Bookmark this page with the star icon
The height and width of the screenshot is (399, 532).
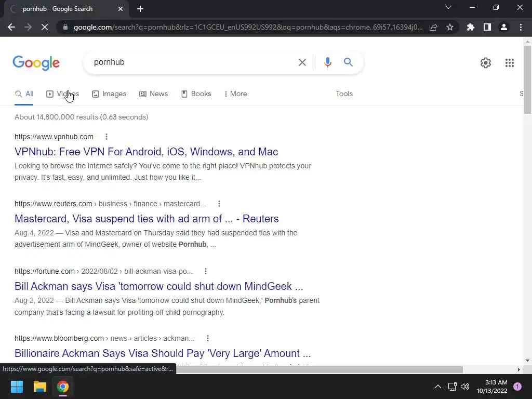click(x=450, y=27)
